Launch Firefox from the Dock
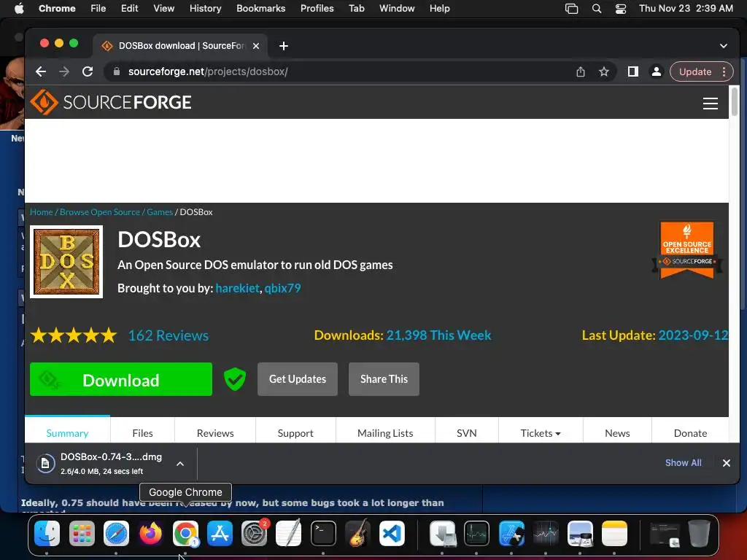Screen dimensions: 747x560 [150, 533]
